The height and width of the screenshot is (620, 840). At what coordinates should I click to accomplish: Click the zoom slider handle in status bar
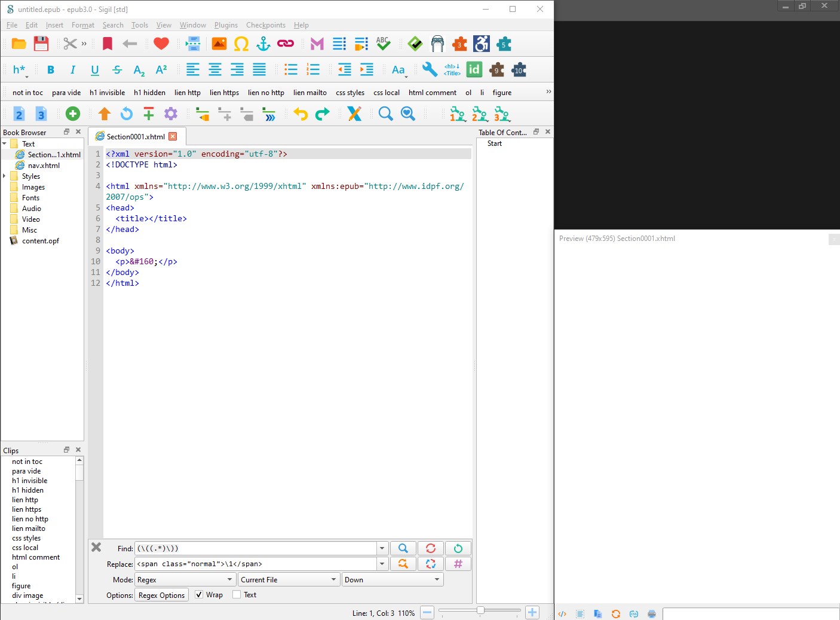pos(480,610)
